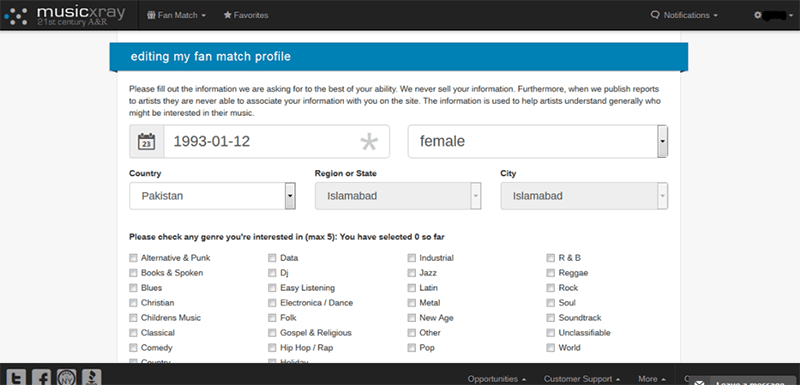The image size is (800, 385).
Task: Enable the Rock genre checkbox
Action: [551, 288]
